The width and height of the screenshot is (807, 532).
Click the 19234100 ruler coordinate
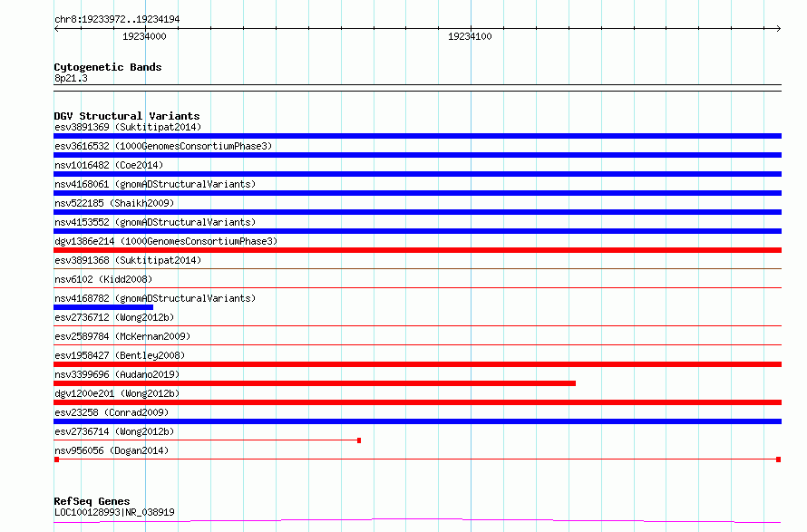click(x=470, y=36)
